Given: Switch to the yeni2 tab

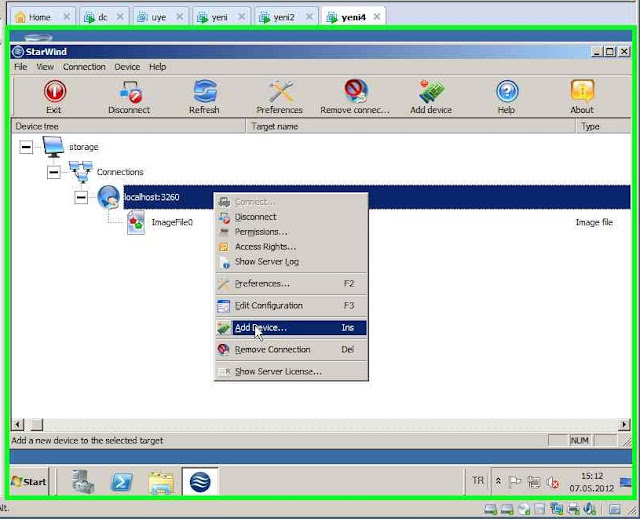Looking at the screenshot, I should click(x=284, y=17).
